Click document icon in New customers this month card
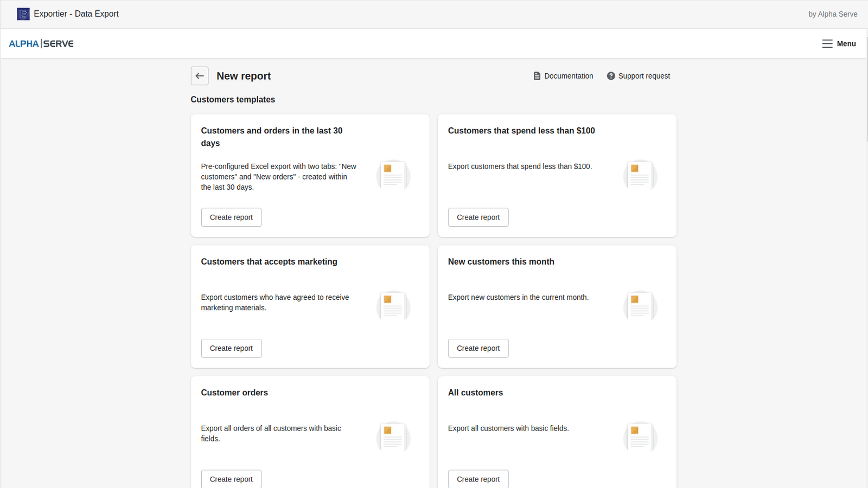 click(640, 306)
